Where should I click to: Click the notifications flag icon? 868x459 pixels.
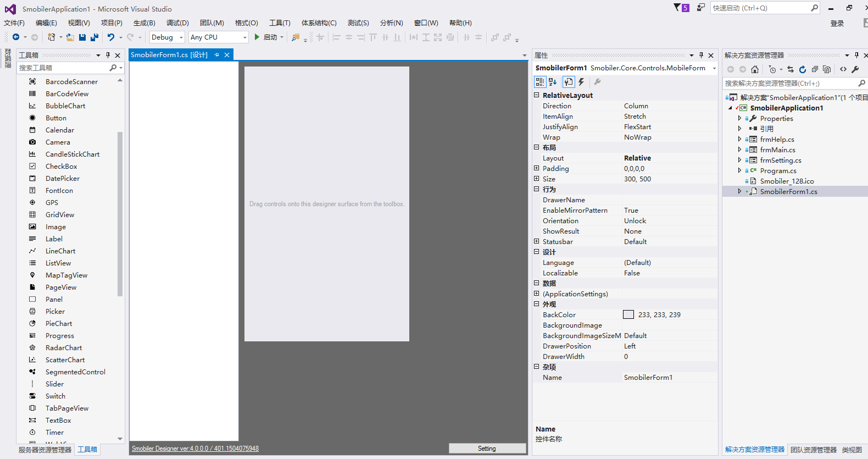[x=677, y=7]
